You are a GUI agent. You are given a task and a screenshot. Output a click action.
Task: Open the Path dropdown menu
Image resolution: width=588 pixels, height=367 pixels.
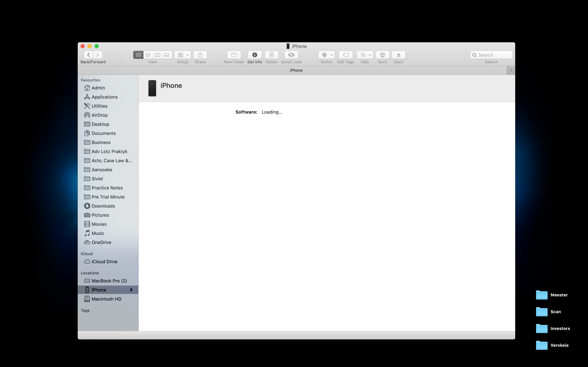(365, 55)
